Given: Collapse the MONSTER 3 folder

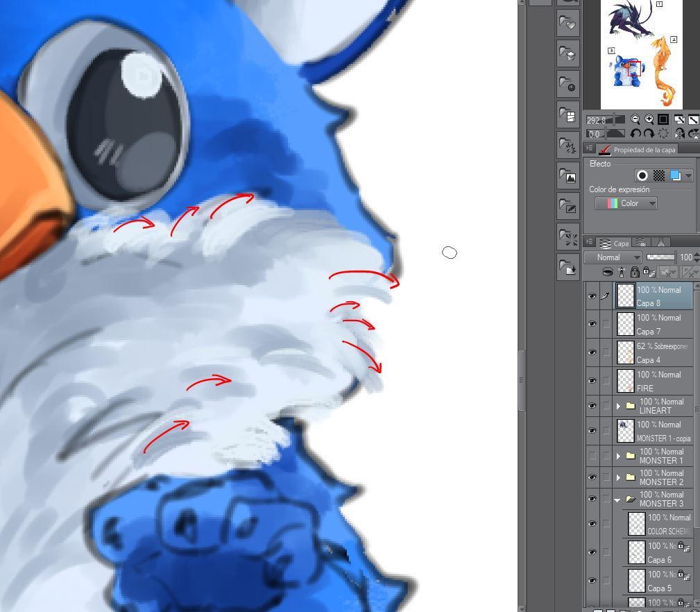Looking at the screenshot, I should [x=617, y=500].
